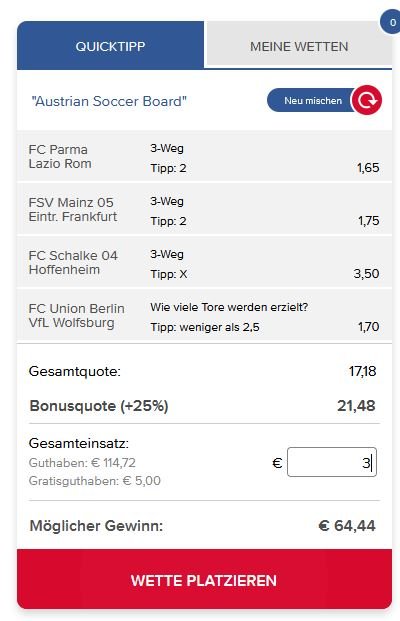This screenshot has height=621, width=400.
Task: Switch to the Meine Wetten tab
Action: tap(299, 44)
